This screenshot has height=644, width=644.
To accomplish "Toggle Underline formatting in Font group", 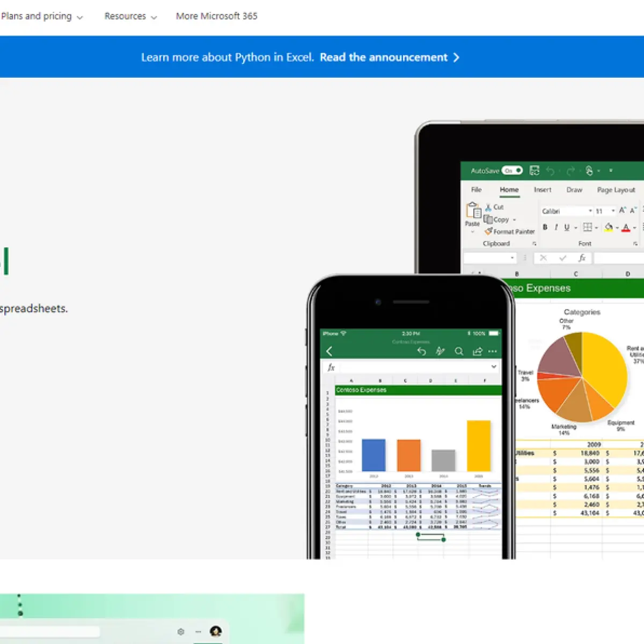I will click(x=567, y=227).
